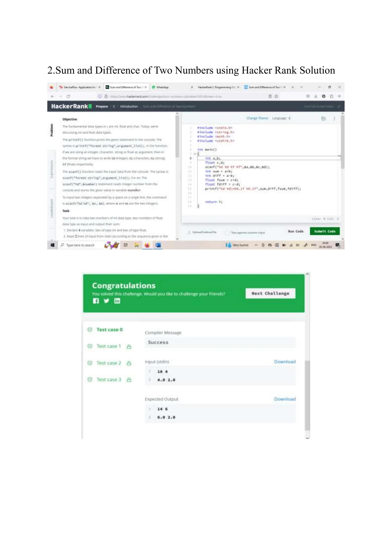Collapse the main function fold arrow
Screen dimensions: 392x554
click(x=195, y=154)
